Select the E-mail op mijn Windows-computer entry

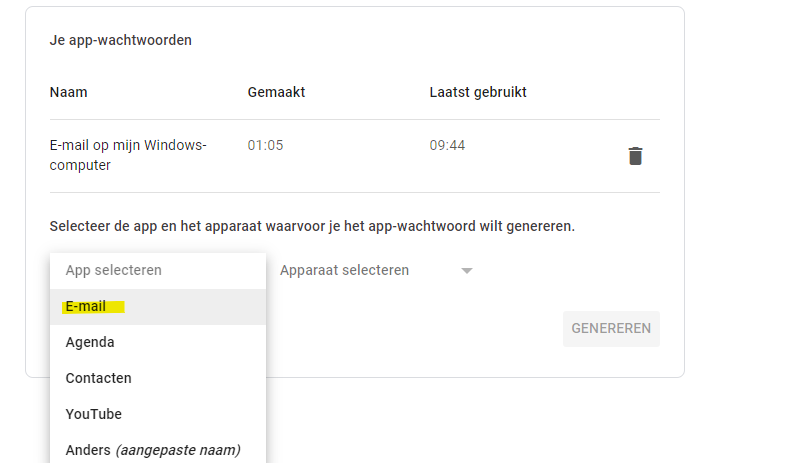coord(127,155)
